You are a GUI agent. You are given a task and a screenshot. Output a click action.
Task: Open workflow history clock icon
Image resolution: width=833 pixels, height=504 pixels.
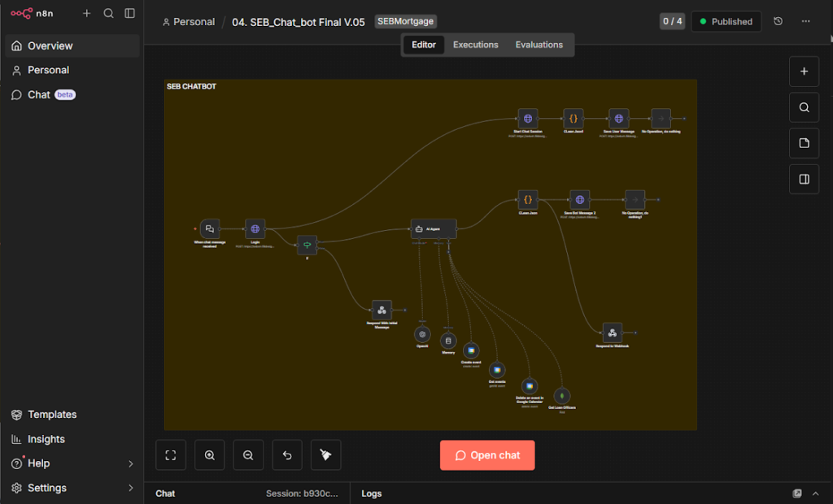(778, 22)
